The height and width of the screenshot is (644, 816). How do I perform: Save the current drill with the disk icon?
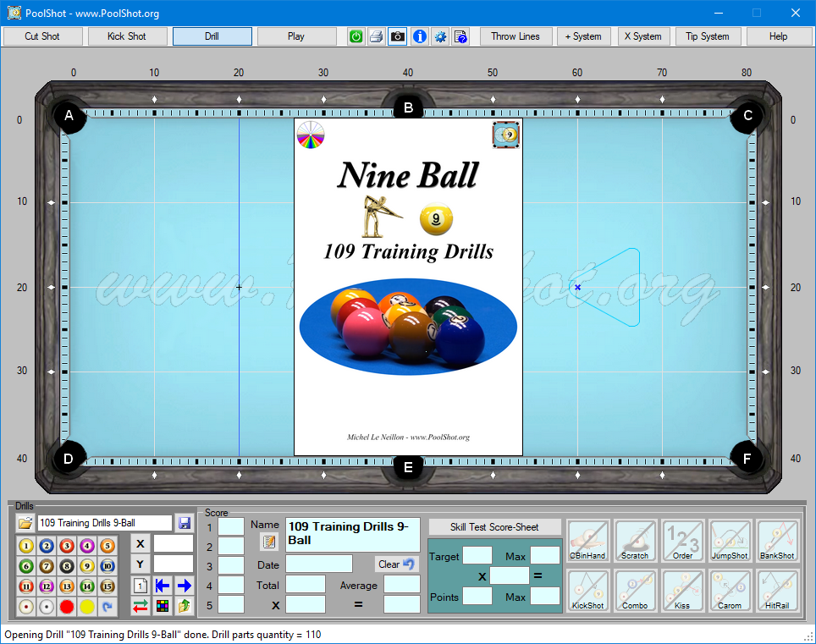coord(185,522)
